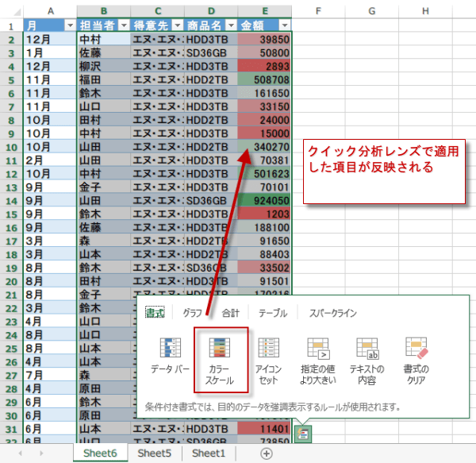
Task: Open the 合計 tab in Quick Analysis
Action: (x=230, y=313)
